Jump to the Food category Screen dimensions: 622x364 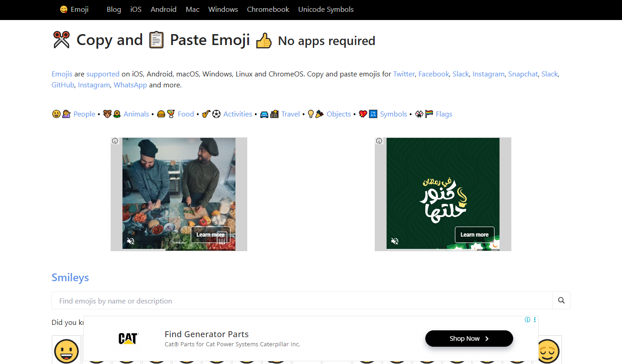point(186,114)
